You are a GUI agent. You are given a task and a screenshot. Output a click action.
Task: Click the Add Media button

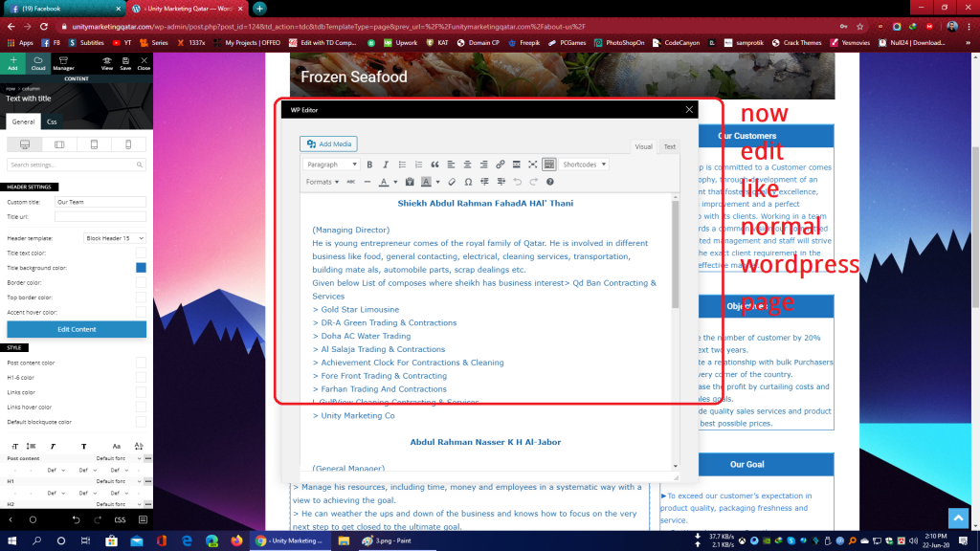pyautogui.click(x=329, y=143)
